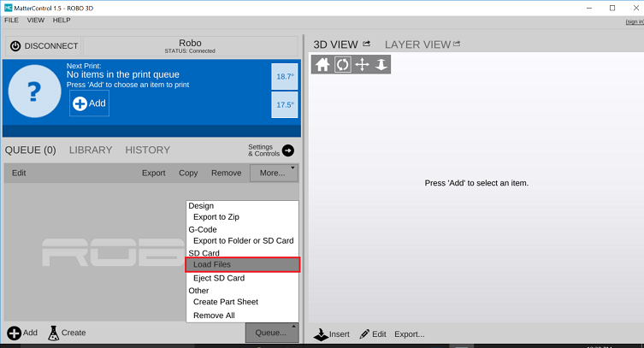Switch to the HISTORY tab

[148, 150]
